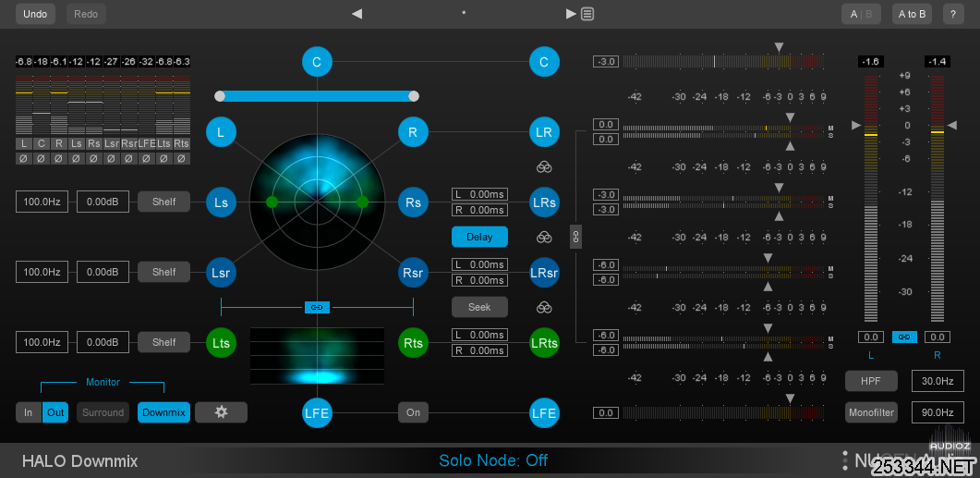Invert phase of the LFE channel
Image resolution: width=980 pixels, height=478 pixels.
click(x=147, y=158)
